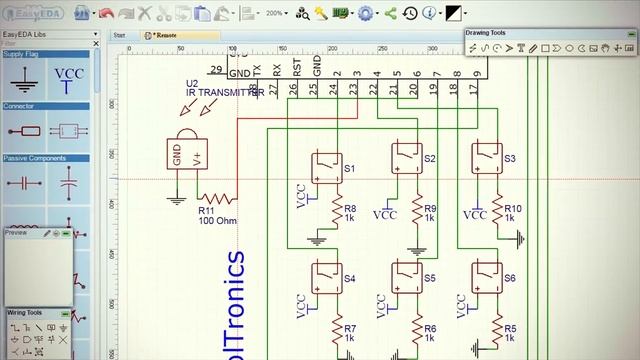The image size is (640, 360).
Task: Click the green Share icon
Action: coord(391,13)
